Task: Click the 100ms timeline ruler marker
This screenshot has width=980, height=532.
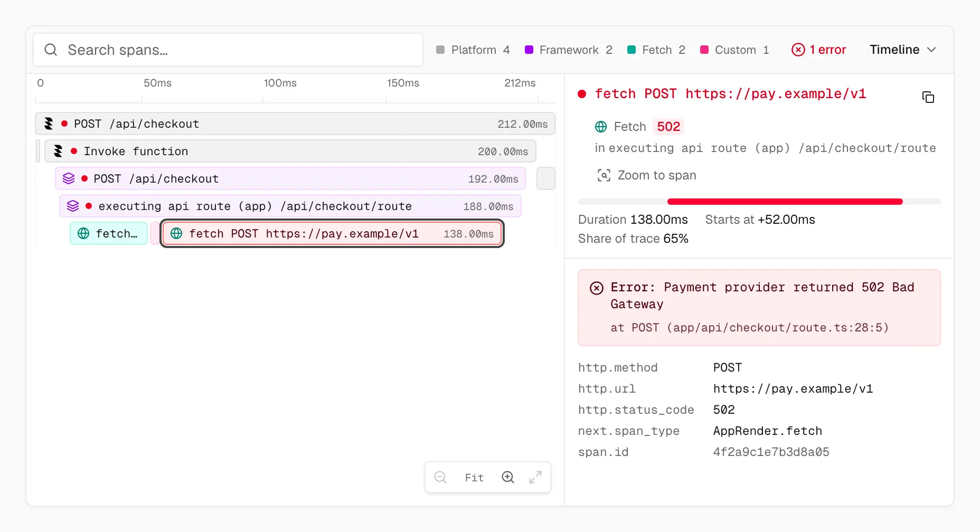Action: tap(280, 83)
